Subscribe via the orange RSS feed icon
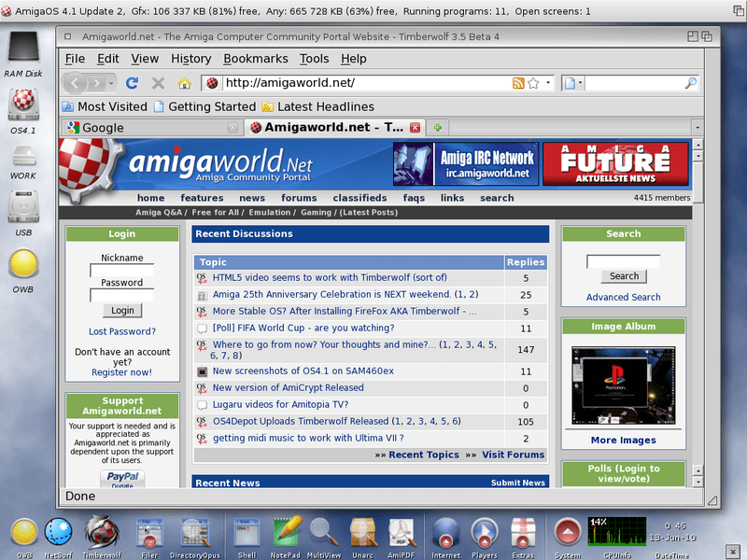Screen dimensions: 747x560 (518, 83)
